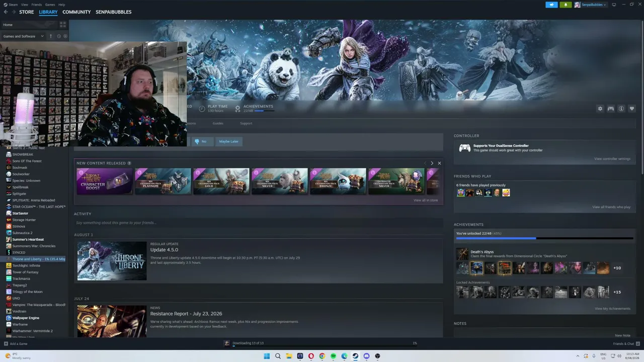
Task: Toggle ready-to-play filter icon
Action: coord(65,36)
